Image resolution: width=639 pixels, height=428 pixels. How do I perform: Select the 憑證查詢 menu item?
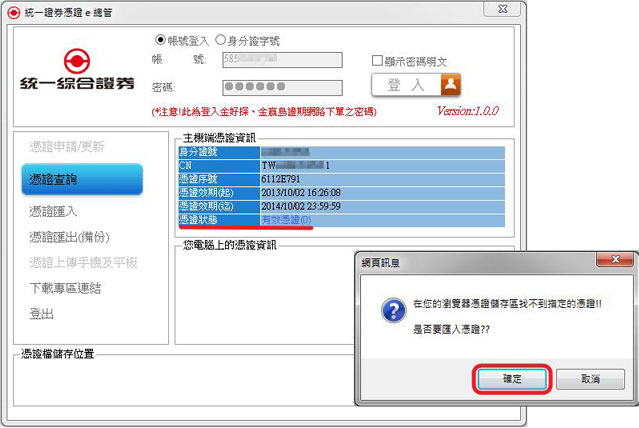click(x=82, y=179)
